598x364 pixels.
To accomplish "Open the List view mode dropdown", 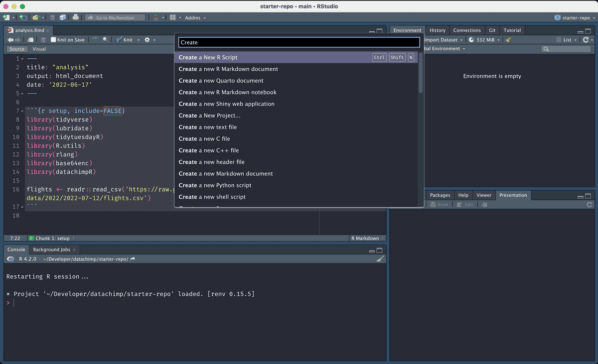I will [567, 40].
